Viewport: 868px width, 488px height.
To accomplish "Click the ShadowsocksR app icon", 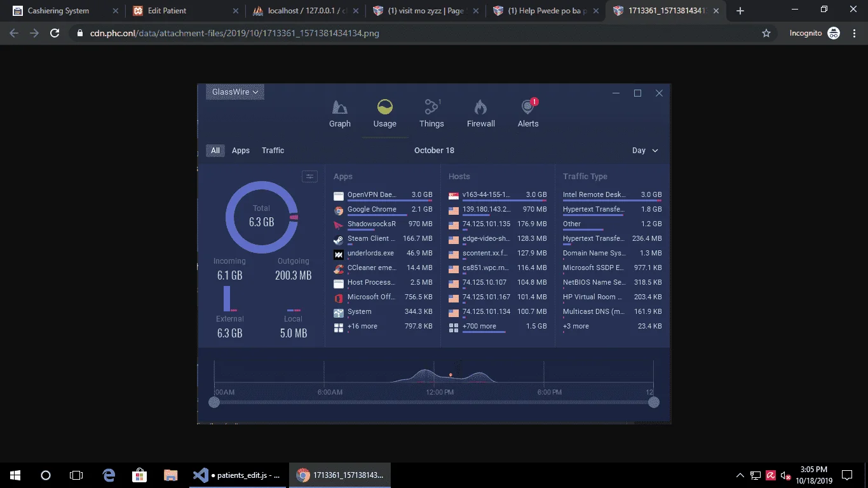I will (x=339, y=224).
